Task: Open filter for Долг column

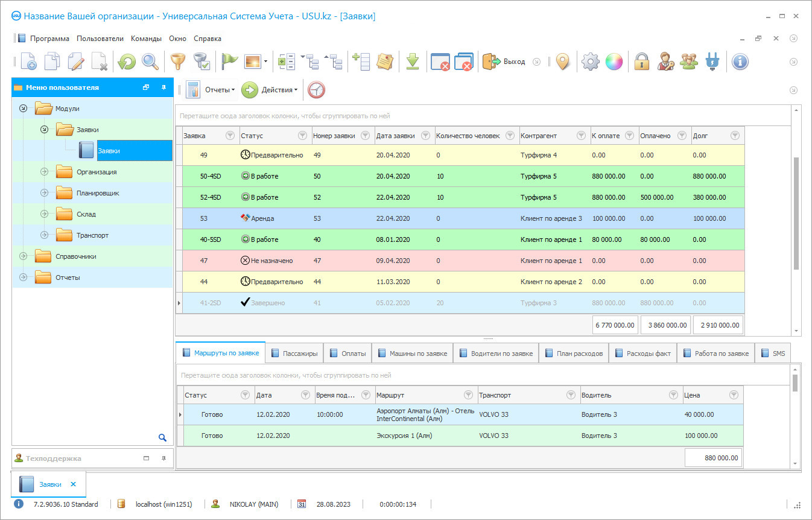Action: [x=735, y=136]
